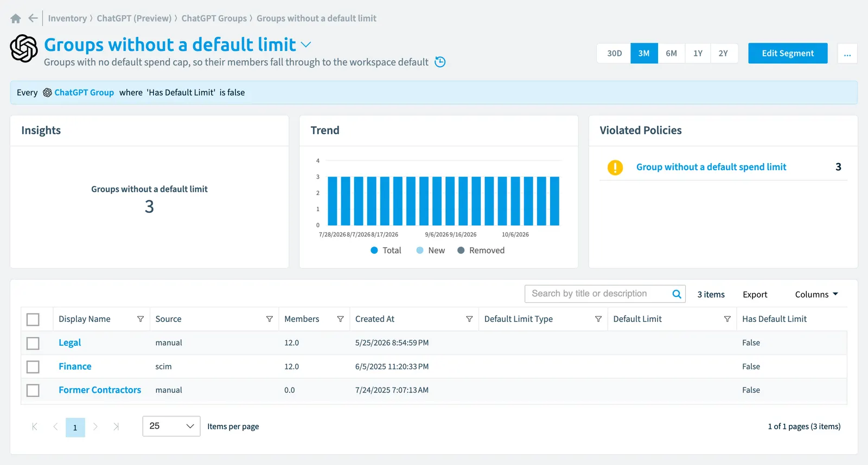Toggle the New series in the legend
868x465 pixels.
click(431, 250)
